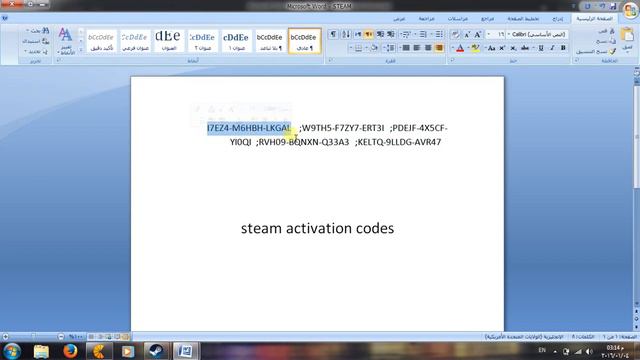
Task: Toggle Show/Hide paragraph marks
Action: [x=333, y=35]
